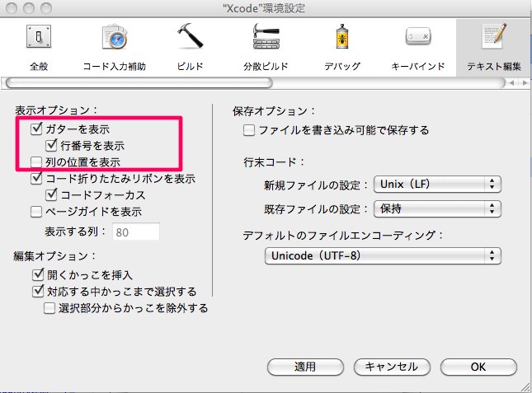Enable the 列の位置を表示 checkbox
Screen dimensions: 532x393
(x=36, y=162)
